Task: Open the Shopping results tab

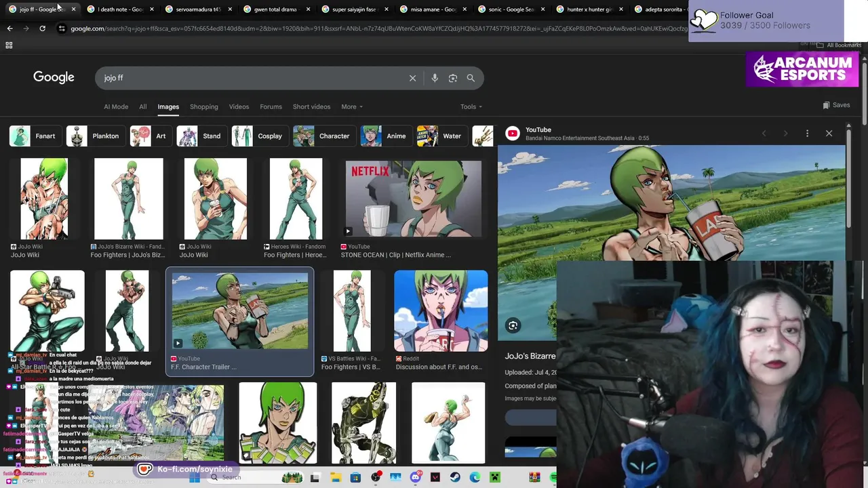Action: tap(204, 106)
